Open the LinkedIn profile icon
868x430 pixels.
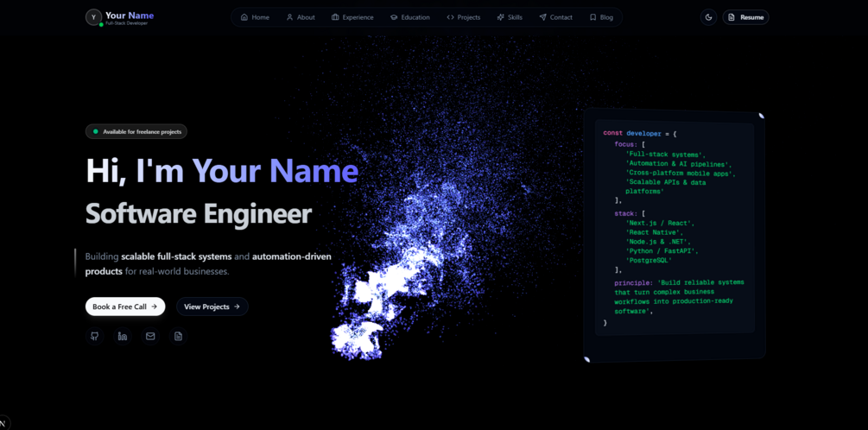(x=123, y=336)
